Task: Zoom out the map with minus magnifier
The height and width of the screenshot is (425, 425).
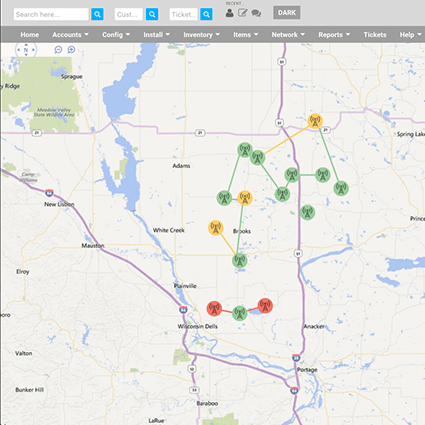Action: click(58, 50)
